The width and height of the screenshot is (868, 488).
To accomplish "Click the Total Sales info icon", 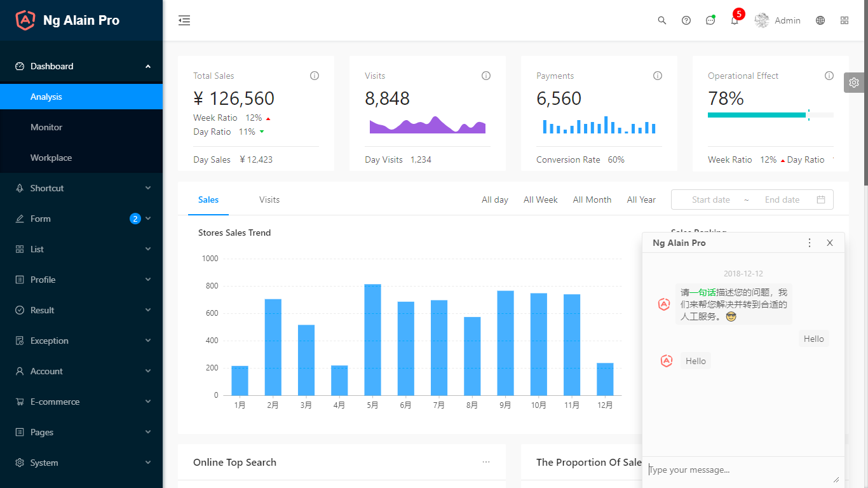I will pos(315,76).
